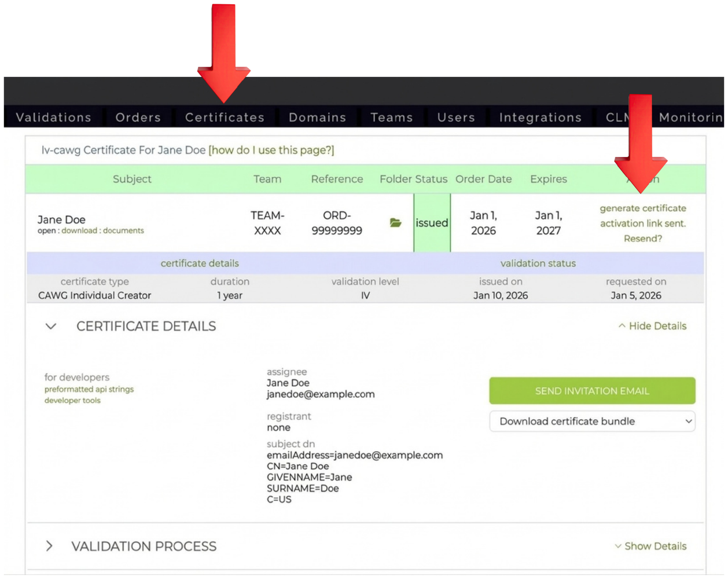Open 'preformatted api strings' link
This screenshot has width=728, height=579.
click(89, 389)
